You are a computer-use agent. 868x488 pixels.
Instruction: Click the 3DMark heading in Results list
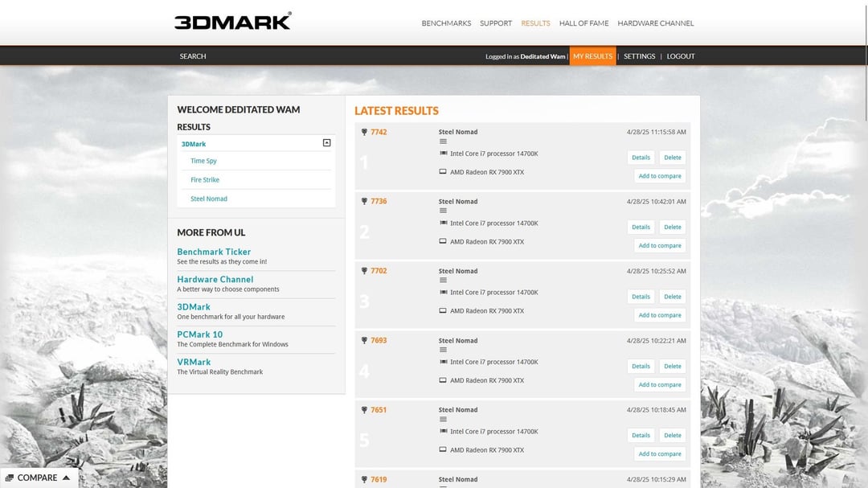(x=194, y=144)
